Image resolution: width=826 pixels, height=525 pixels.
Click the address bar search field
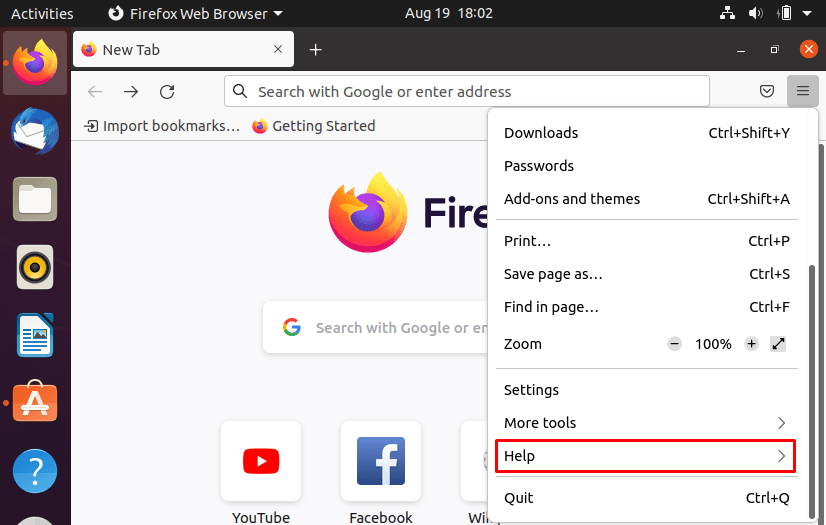pyautogui.click(x=467, y=91)
